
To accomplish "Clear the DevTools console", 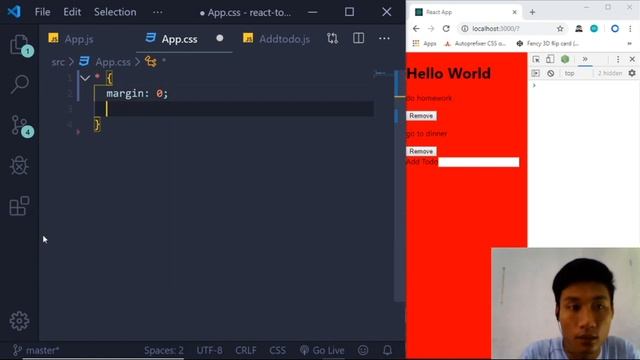I will point(551,73).
